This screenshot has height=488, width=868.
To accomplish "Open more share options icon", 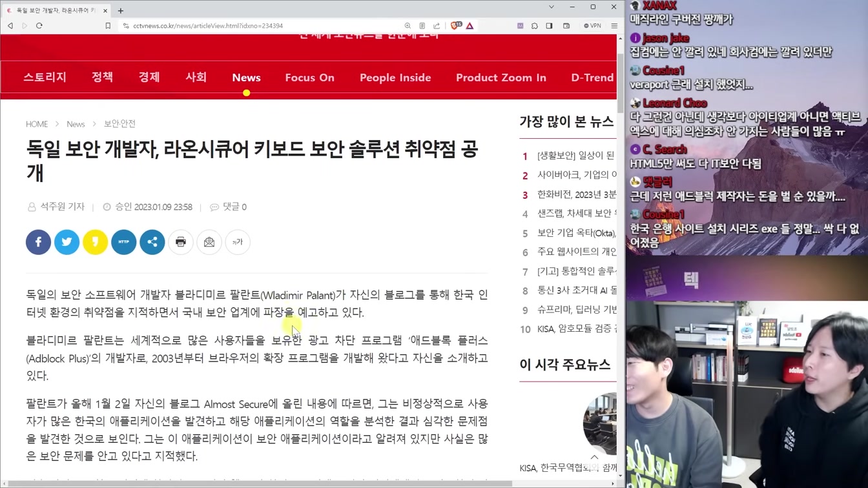I will (152, 242).
